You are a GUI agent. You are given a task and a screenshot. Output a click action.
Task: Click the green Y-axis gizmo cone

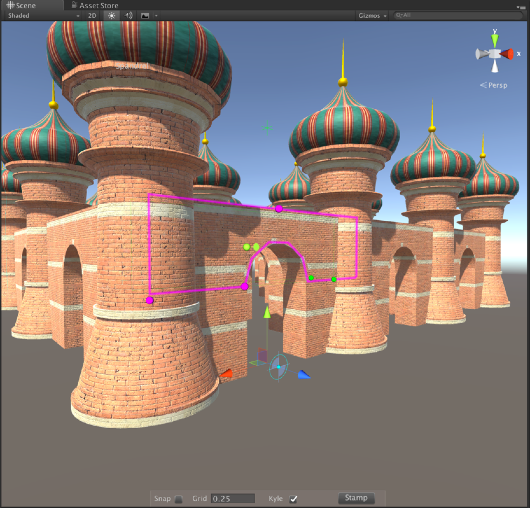click(495, 41)
